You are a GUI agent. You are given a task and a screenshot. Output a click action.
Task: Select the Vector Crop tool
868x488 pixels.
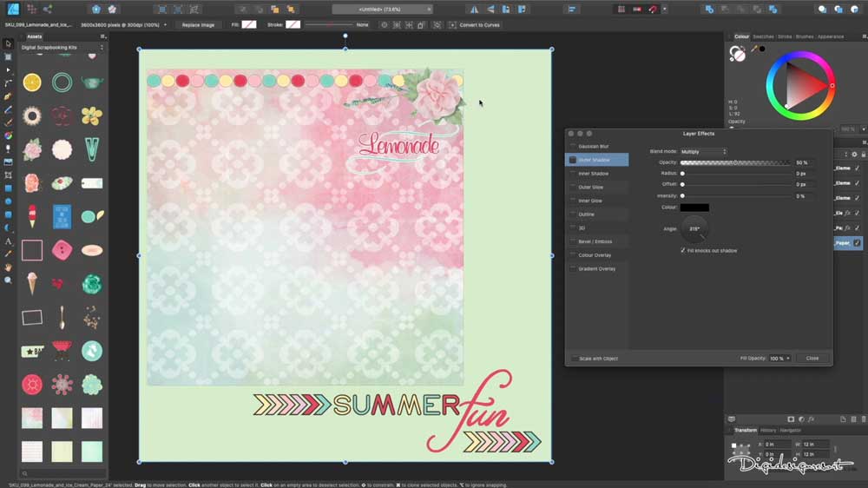pyautogui.click(x=8, y=175)
